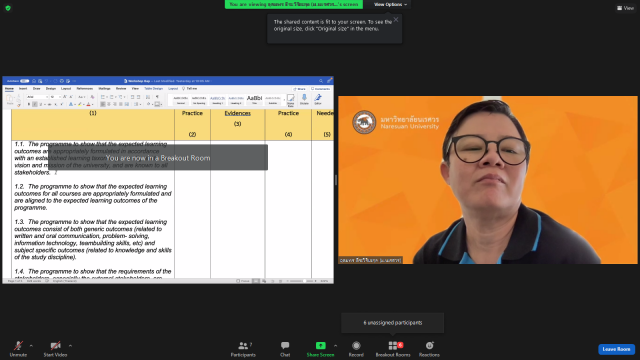640x360 pixels.
Task: Apply the Title style from gallery
Action: click(x=254, y=100)
